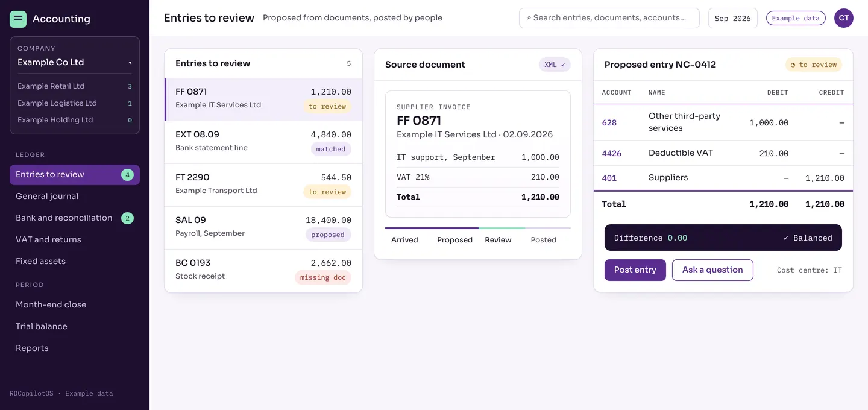This screenshot has height=410, width=868.
Task: Click the Post entry button
Action: (x=635, y=270)
